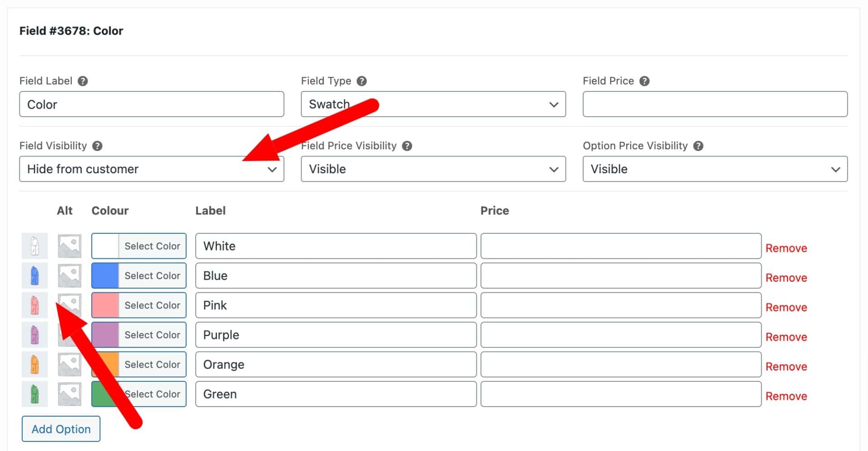Screen dimensions: 868x451
Task: Select the White option alt image placeholder
Action: point(70,246)
